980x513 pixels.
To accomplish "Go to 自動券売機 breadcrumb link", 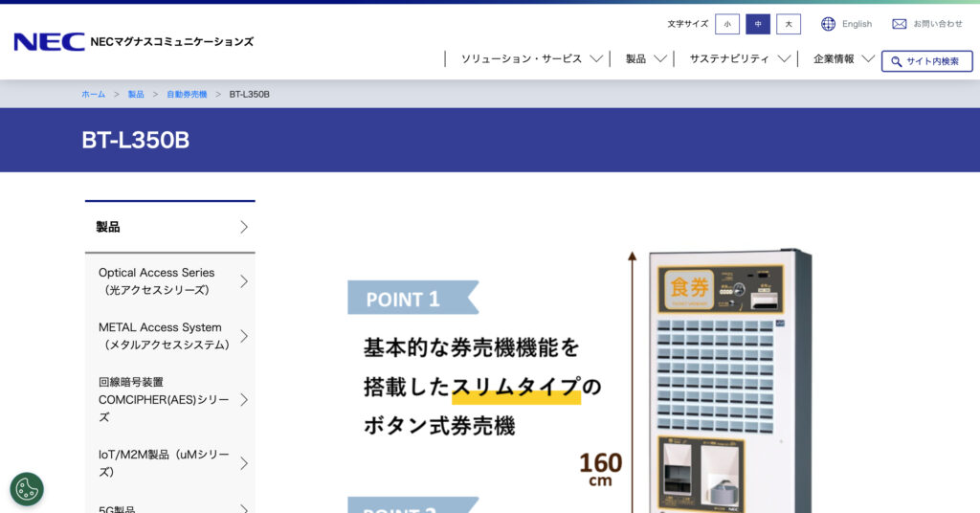I will point(187,95).
